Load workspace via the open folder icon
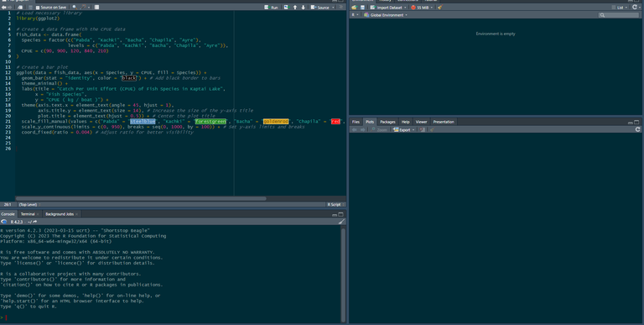Screen dimensions: 644x325 [x=354, y=8]
